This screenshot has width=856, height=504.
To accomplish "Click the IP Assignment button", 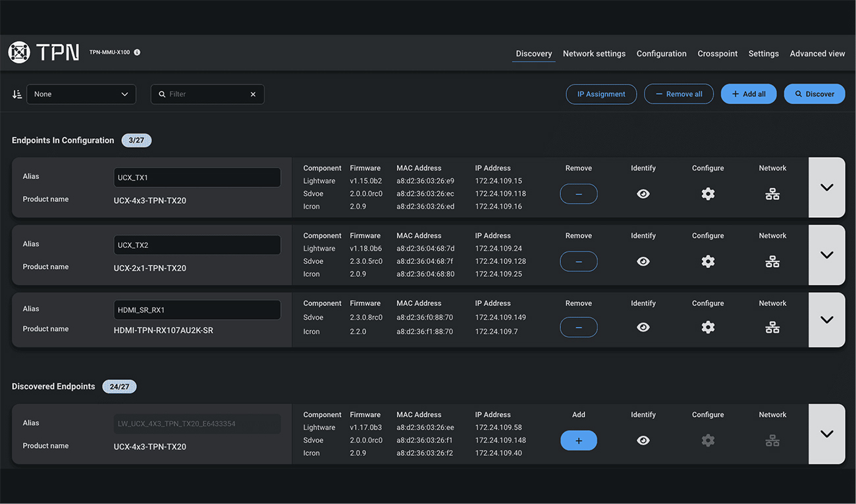I will coord(601,94).
